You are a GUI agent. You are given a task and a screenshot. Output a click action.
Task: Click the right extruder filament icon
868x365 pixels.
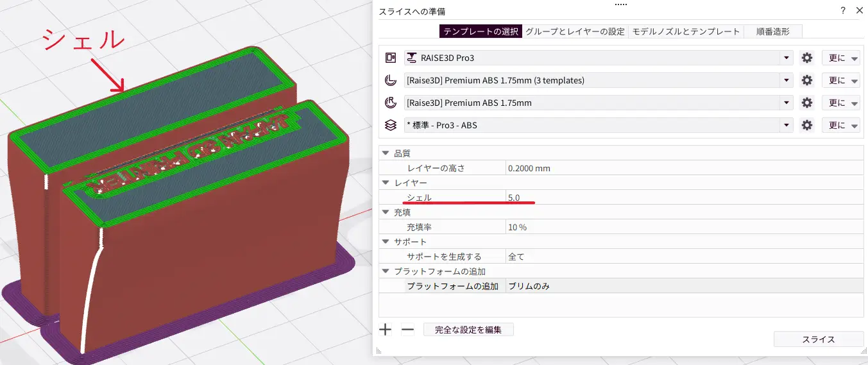coord(390,103)
